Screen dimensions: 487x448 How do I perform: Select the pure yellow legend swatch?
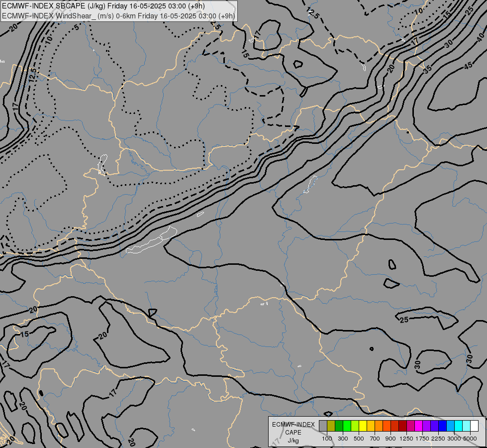point(363,426)
